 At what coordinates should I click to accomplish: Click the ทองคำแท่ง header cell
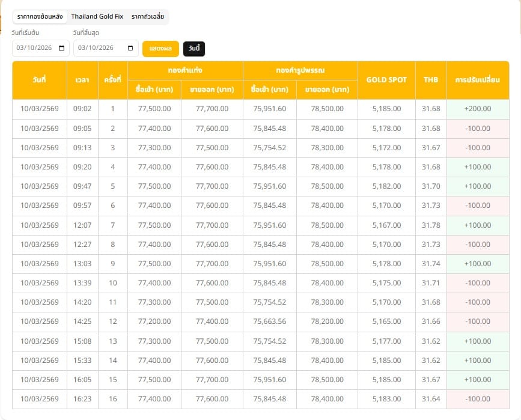pos(184,69)
